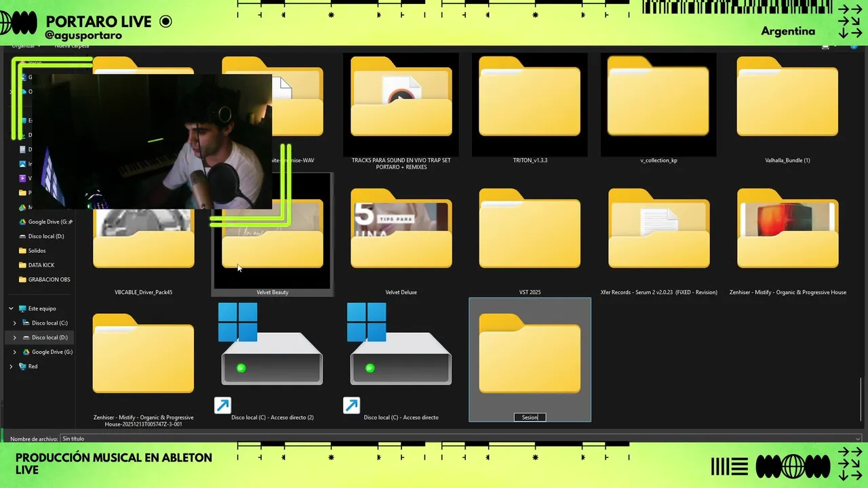This screenshot has width=868, height=488.
Task: Expand Google Drive (G:) under Este equipo
Action: 14,352
